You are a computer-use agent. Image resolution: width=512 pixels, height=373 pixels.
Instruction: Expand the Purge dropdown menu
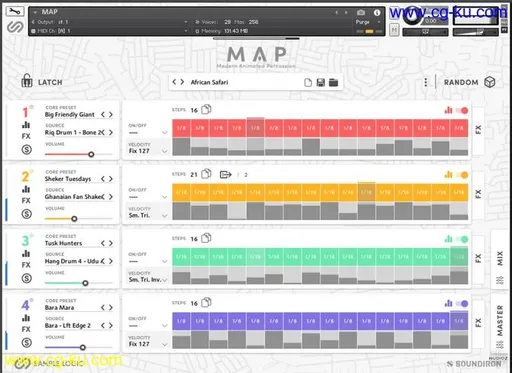(x=368, y=22)
